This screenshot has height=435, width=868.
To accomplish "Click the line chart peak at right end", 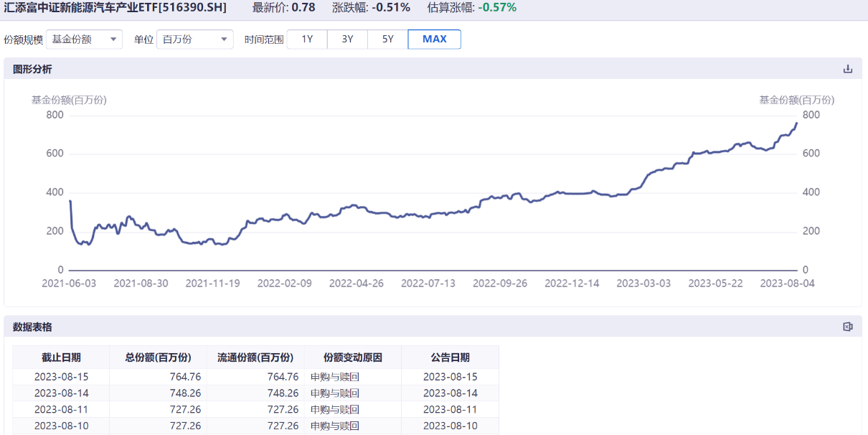I will click(796, 123).
